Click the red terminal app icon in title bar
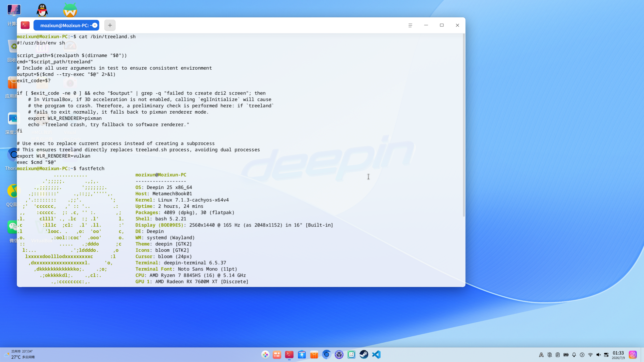Image resolution: width=644 pixels, height=362 pixels. click(25, 25)
